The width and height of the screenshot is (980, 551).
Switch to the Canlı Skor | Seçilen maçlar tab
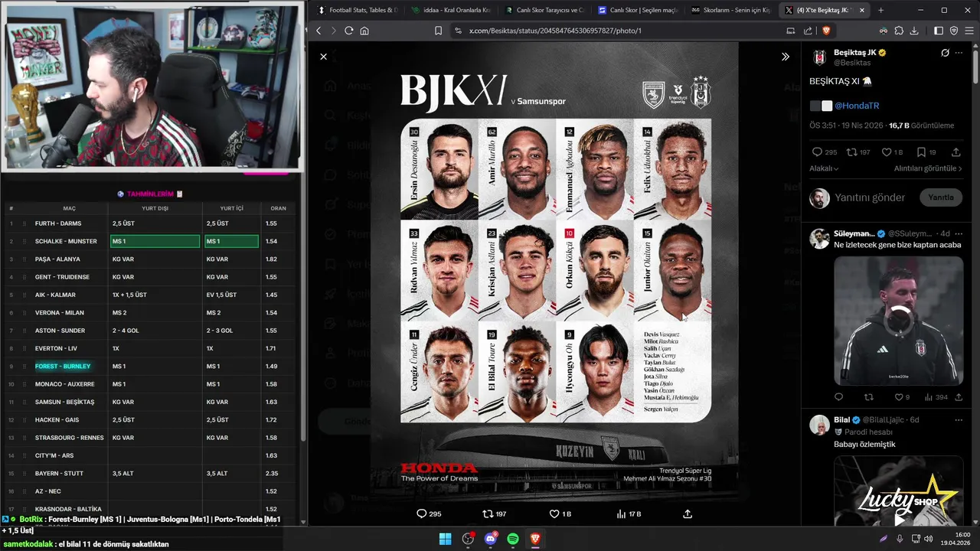(x=638, y=10)
